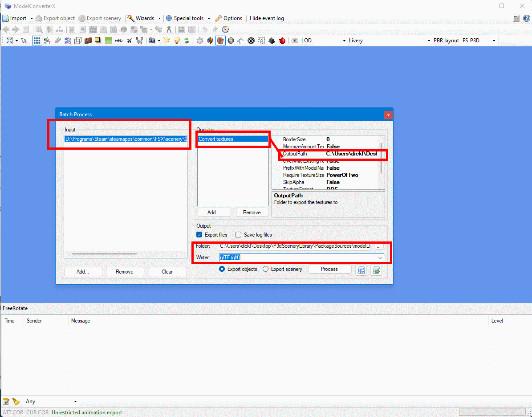Click the broom icon to clear event log
Screen dimensions: 532x417
16,401
